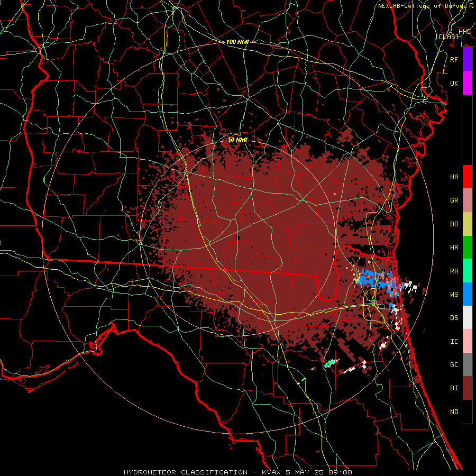Click the IC legend label

[x=454, y=342]
